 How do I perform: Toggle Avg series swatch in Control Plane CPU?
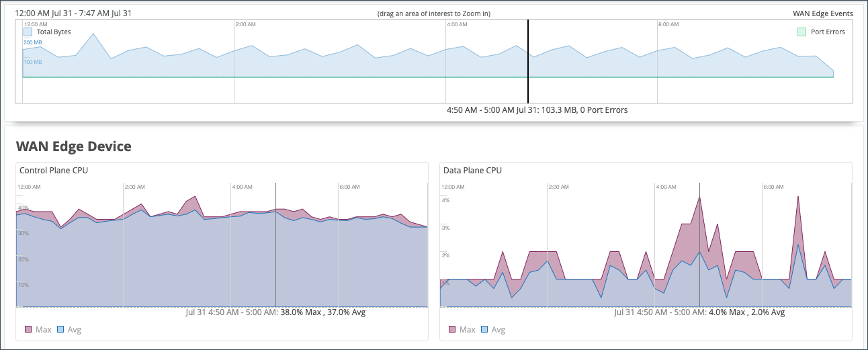pos(60,329)
